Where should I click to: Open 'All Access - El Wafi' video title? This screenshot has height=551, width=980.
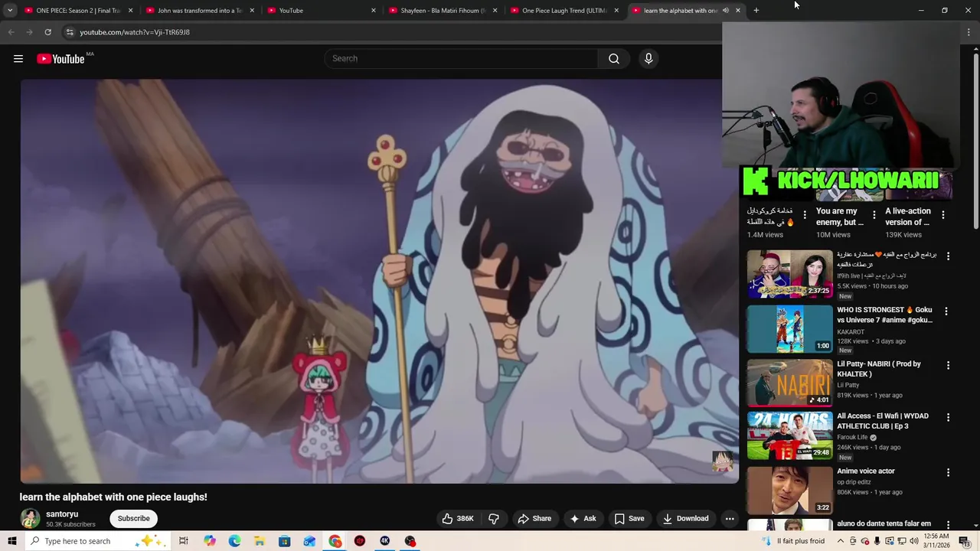pos(883,421)
